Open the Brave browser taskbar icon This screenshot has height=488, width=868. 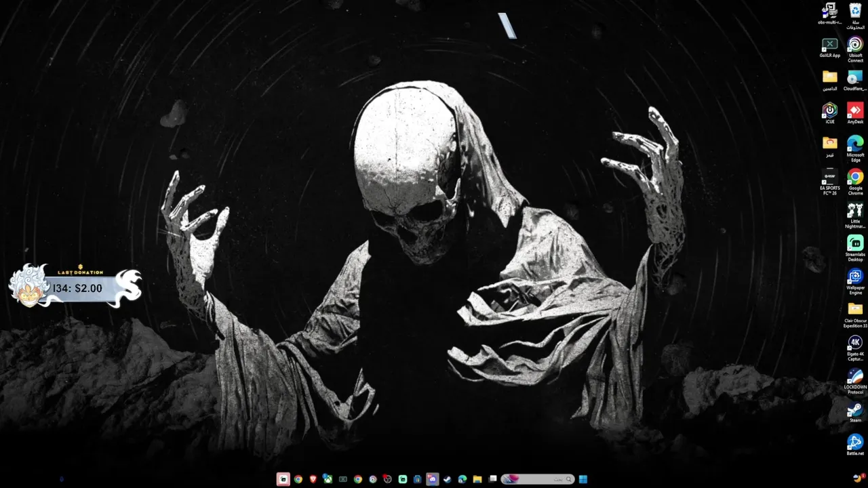click(x=313, y=479)
